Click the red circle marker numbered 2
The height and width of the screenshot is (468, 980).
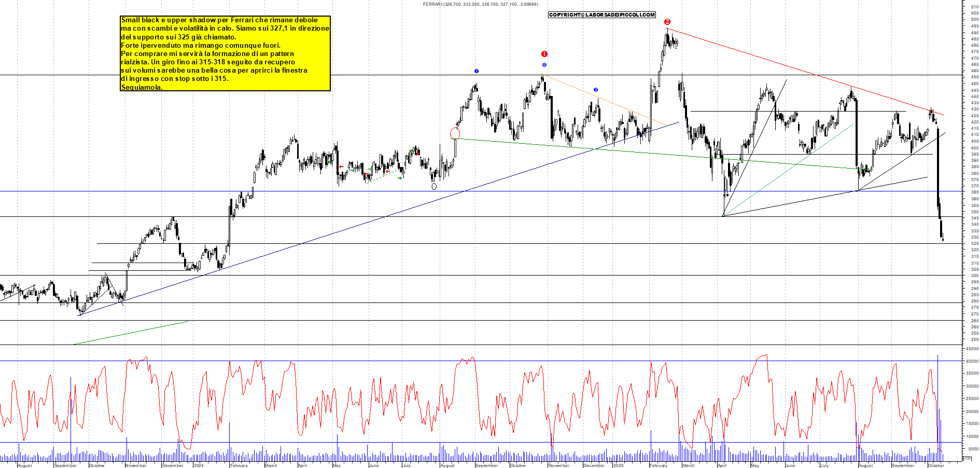tap(667, 22)
